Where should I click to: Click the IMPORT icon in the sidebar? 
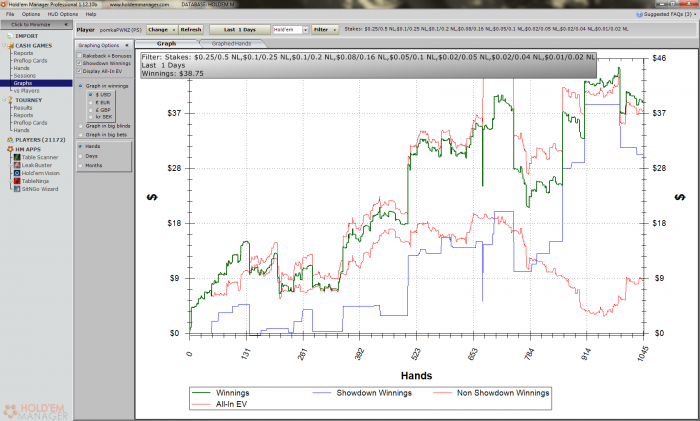point(10,36)
